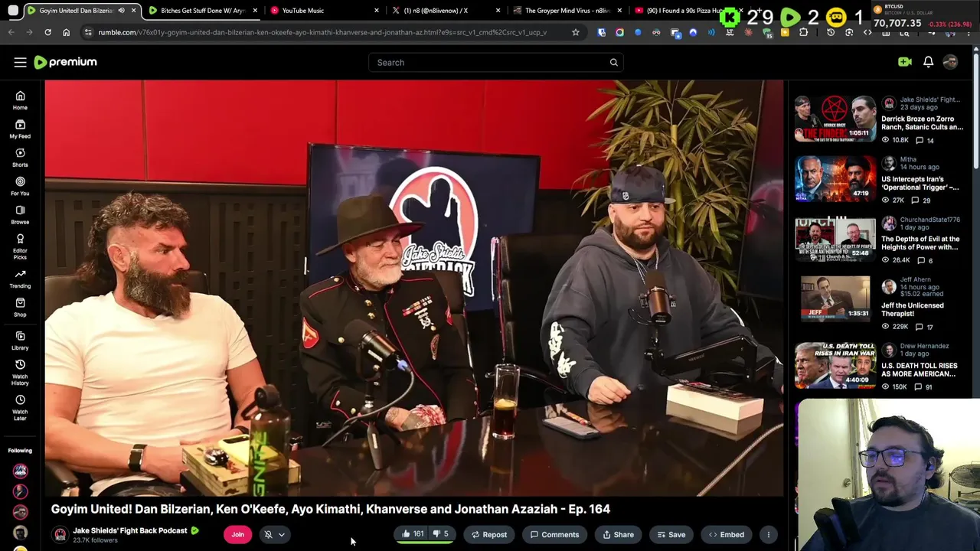Switch to Bitches Get Stuff Done tab
This screenshot has height=551, width=980.
202,11
